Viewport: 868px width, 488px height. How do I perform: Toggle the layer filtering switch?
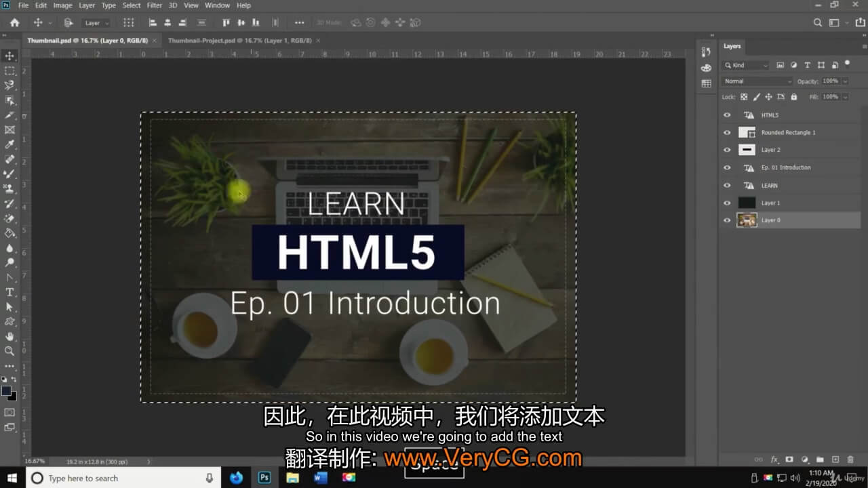(847, 64)
